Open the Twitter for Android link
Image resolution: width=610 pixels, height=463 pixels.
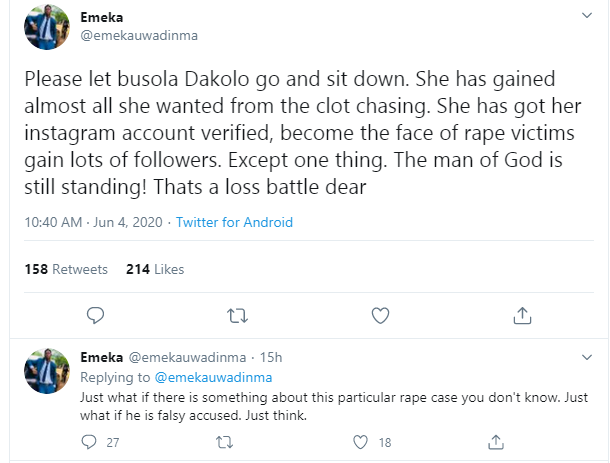coord(234,222)
